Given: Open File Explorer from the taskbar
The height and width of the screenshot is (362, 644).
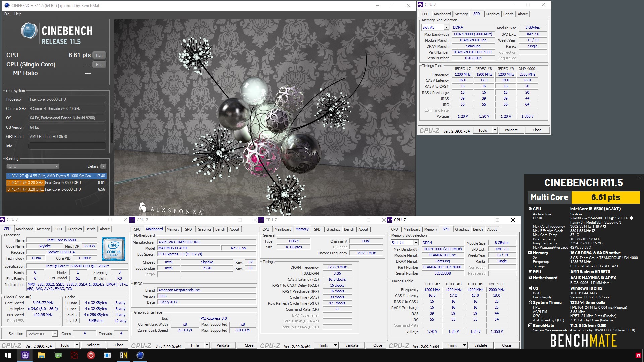Looking at the screenshot, I should point(41,355).
